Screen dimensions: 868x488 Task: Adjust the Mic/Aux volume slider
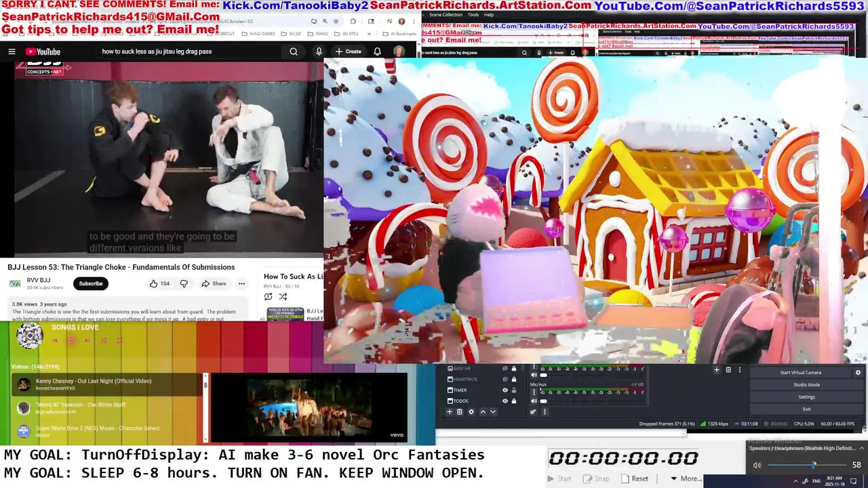543,401
